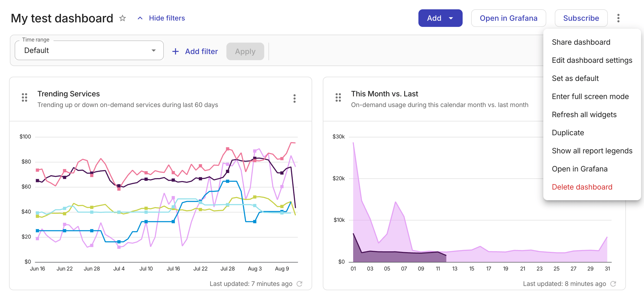Grab the Trending Services drag handle
644x295 pixels.
[25, 97]
